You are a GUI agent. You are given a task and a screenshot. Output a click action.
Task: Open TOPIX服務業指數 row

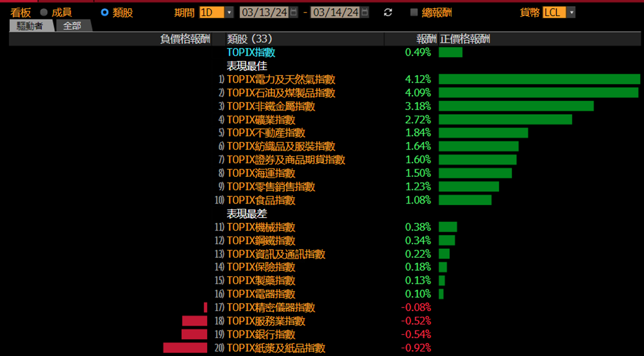(266, 321)
